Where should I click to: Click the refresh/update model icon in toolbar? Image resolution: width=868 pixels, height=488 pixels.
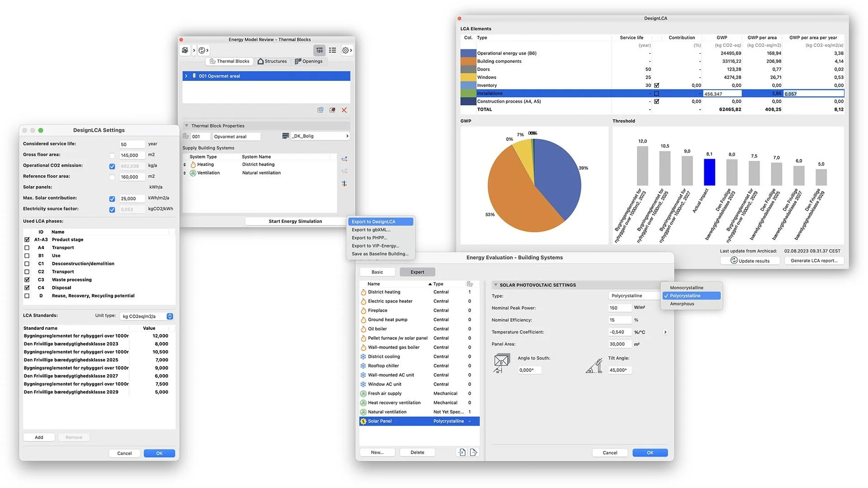tap(202, 51)
